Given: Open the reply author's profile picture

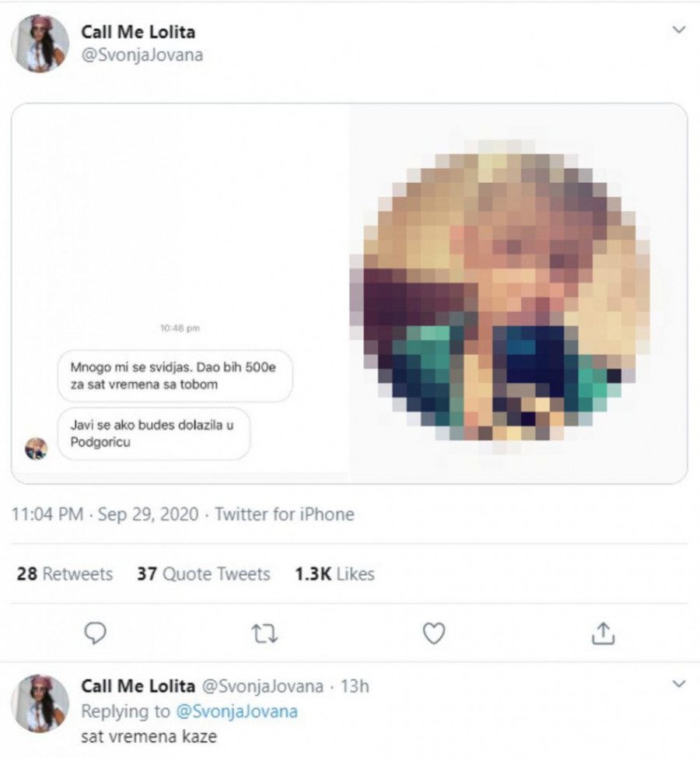Looking at the screenshot, I should pyautogui.click(x=40, y=703).
